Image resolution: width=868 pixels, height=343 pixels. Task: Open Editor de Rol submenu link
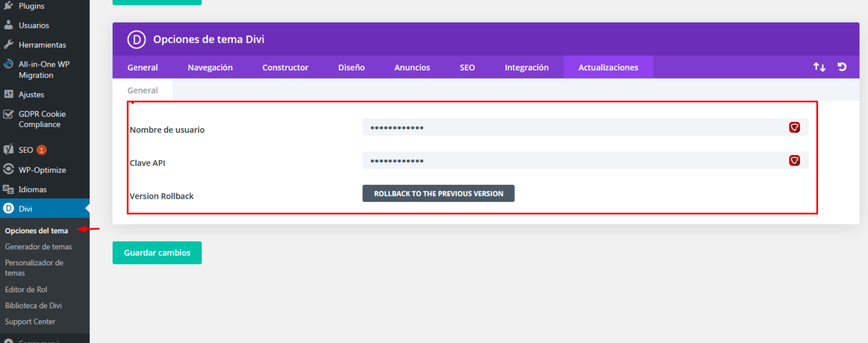(x=26, y=289)
